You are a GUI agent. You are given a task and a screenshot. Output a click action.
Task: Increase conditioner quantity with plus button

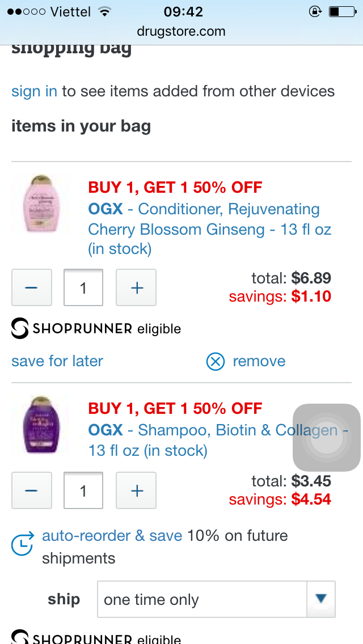point(136,287)
